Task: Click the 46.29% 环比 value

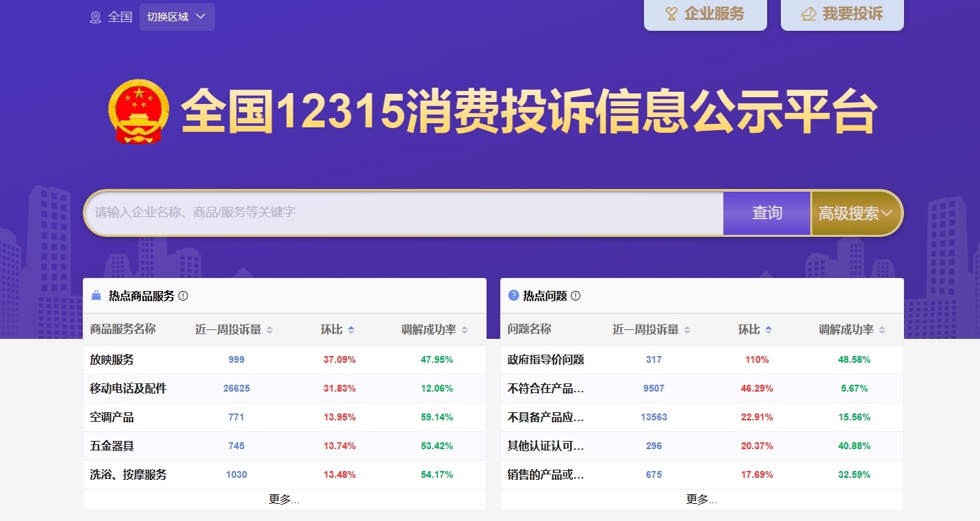Action: (x=757, y=388)
